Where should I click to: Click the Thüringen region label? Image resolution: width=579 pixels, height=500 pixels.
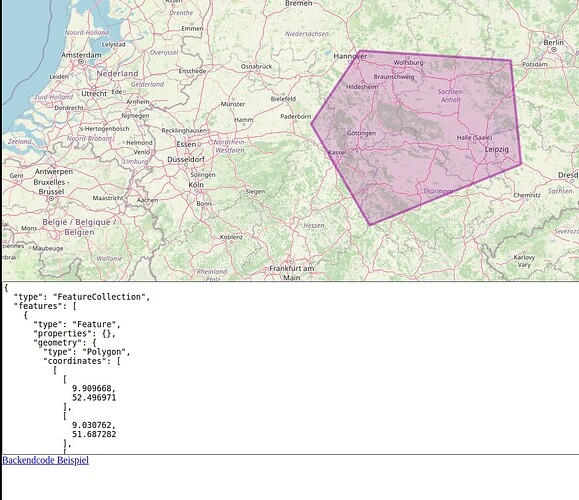point(438,191)
